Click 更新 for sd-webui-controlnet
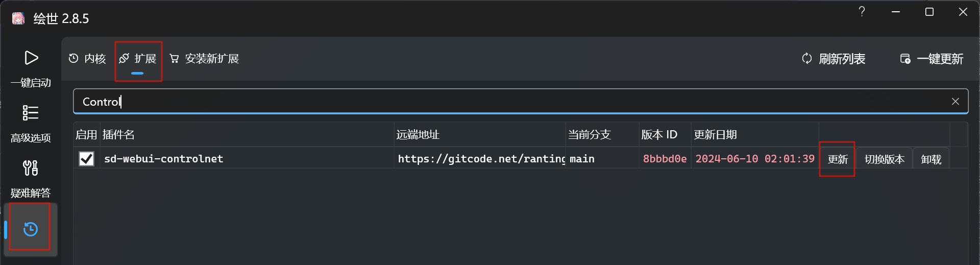The width and height of the screenshot is (980, 265). point(838,159)
